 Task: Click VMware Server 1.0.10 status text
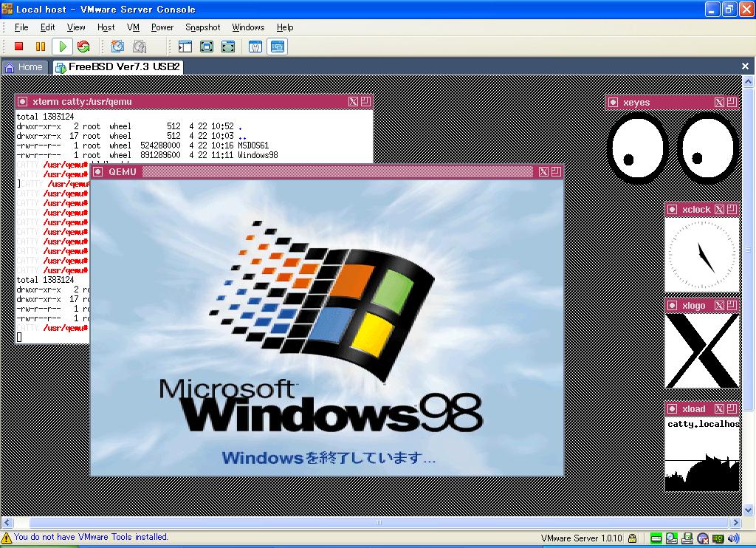point(582,538)
